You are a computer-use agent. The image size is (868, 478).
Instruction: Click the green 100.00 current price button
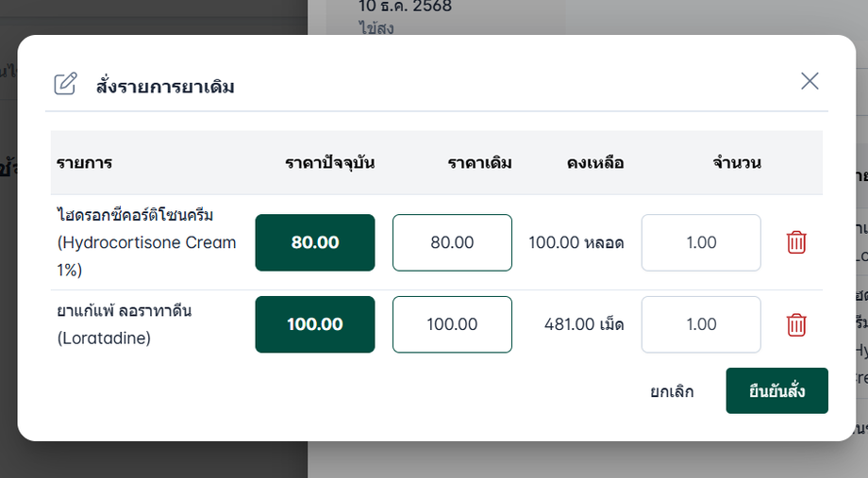(315, 324)
